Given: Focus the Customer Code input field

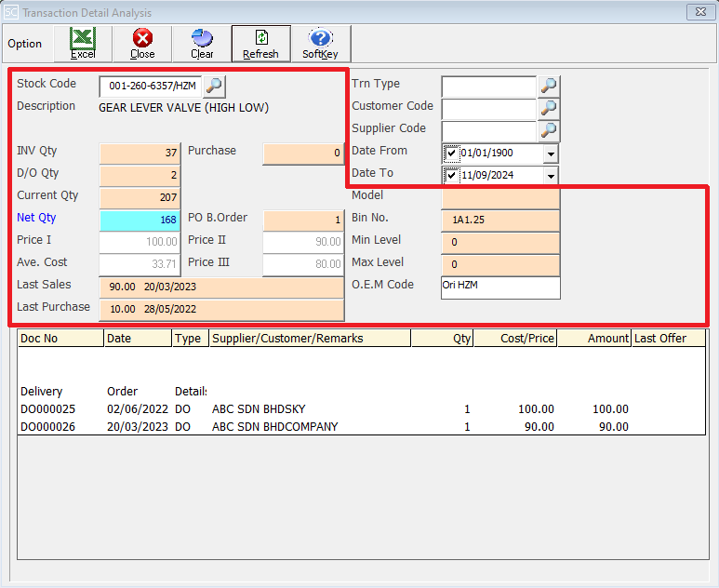Looking at the screenshot, I should pyautogui.click(x=489, y=109).
